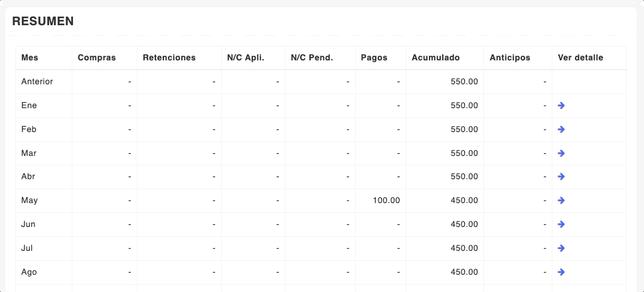Click the RESUMEN section heading

(43, 21)
